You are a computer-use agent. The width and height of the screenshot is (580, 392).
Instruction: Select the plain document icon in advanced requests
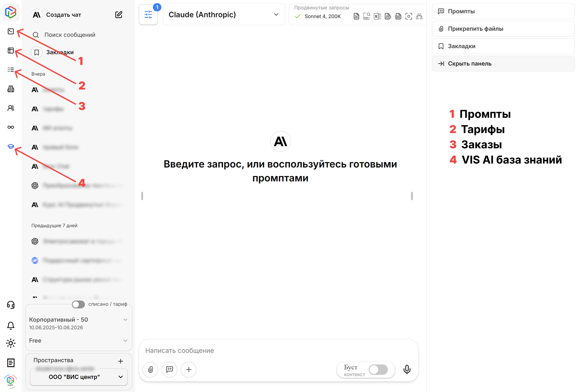(356, 16)
